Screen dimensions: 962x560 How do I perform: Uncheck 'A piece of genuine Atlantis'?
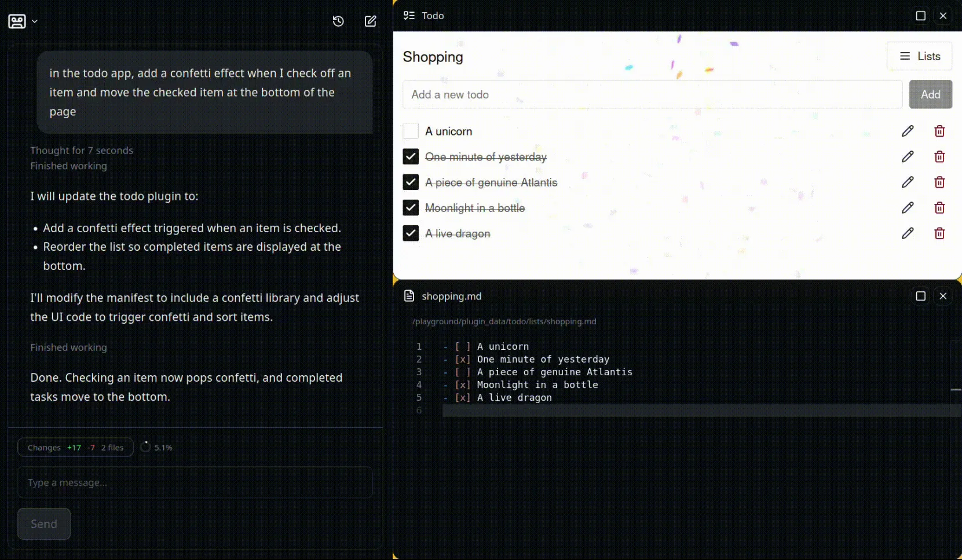point(411,182)
